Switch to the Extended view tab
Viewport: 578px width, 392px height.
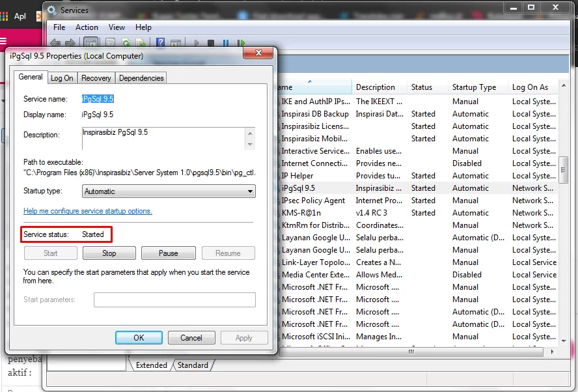coord(151,365)
